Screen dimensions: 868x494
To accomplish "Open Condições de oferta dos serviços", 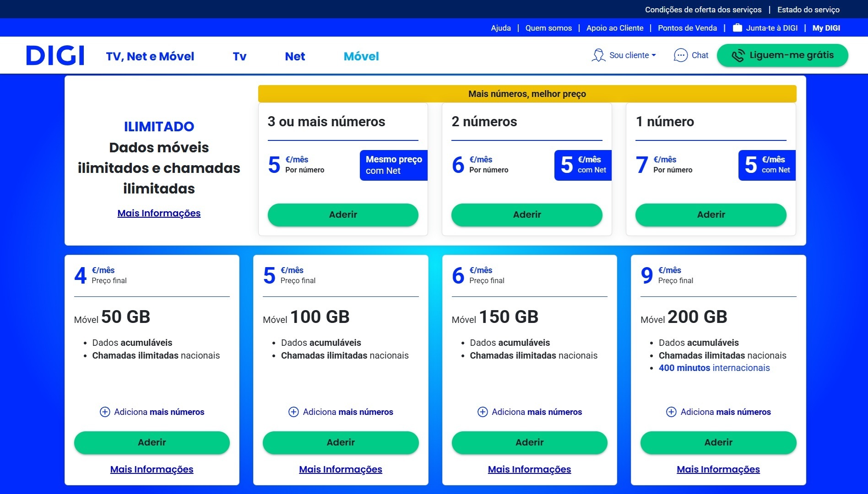I will pyautogui.click(x=703, y=10).
